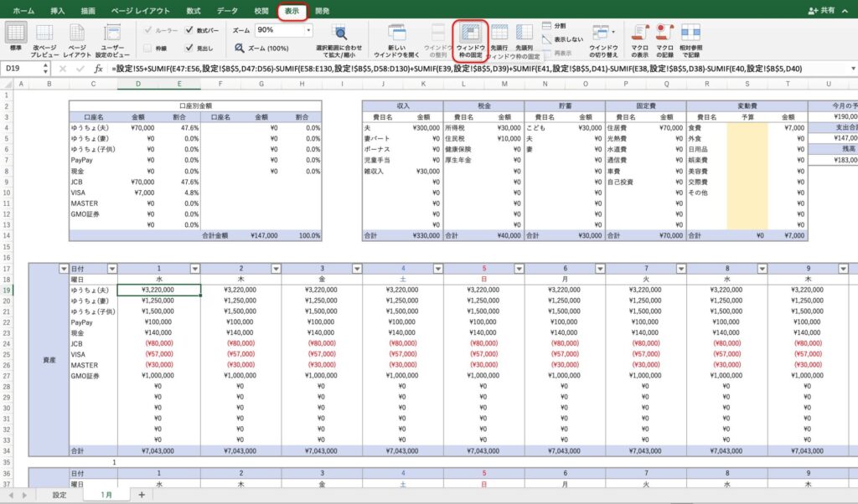Switch to the ホーム ribbon tab
Viewport: 858px width, 504px height.
coord(23,11)
